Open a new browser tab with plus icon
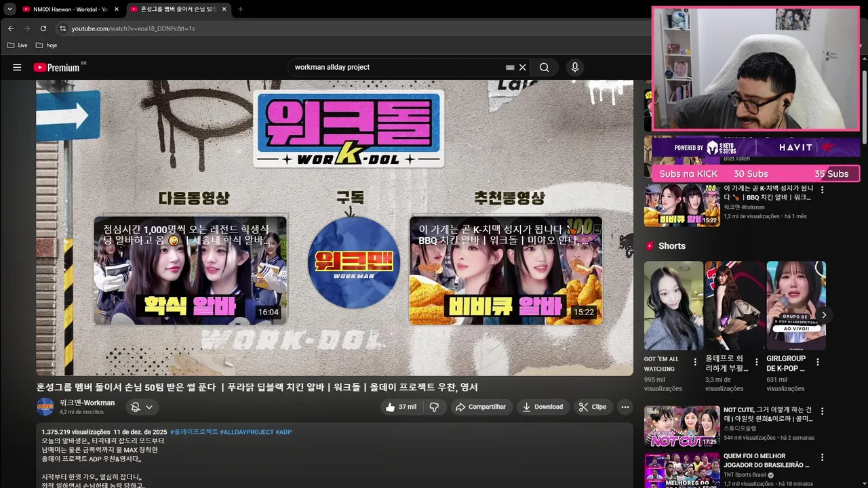 (x=240, y=9)
